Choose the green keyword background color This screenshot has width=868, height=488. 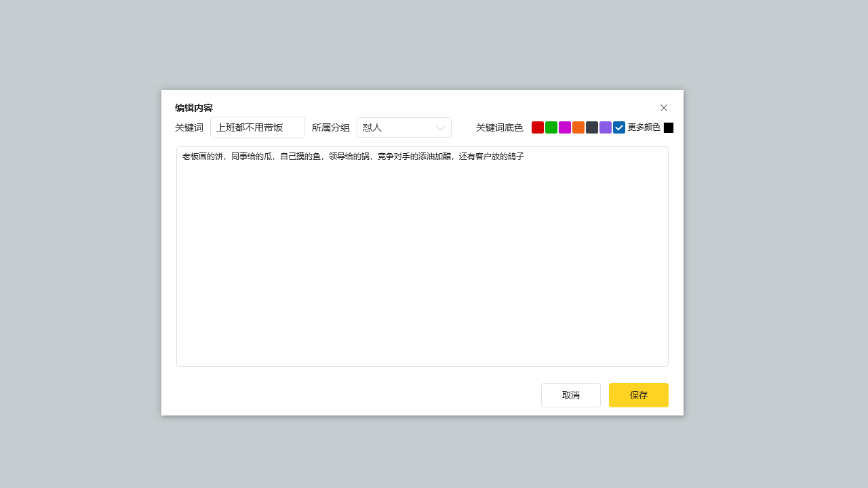coord(551,127)
